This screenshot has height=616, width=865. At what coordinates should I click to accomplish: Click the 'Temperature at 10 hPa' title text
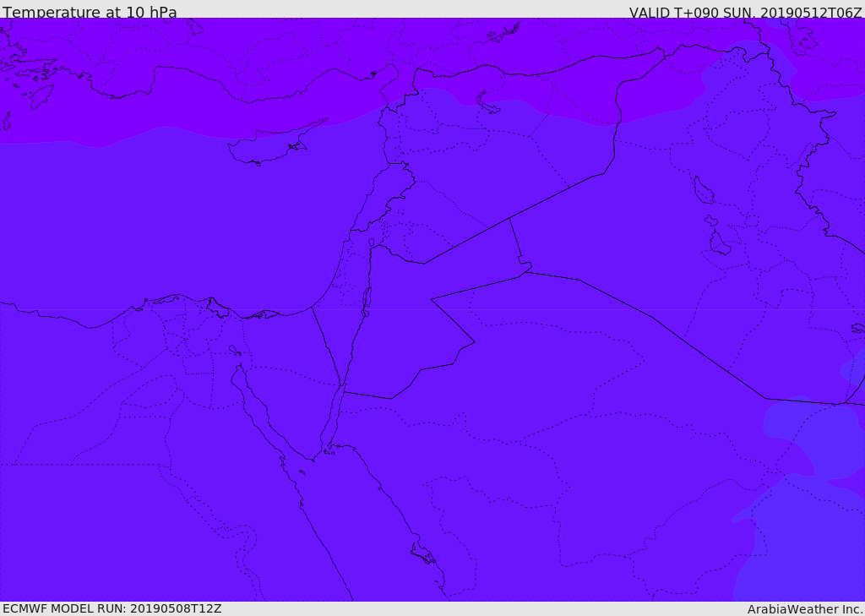90,12
